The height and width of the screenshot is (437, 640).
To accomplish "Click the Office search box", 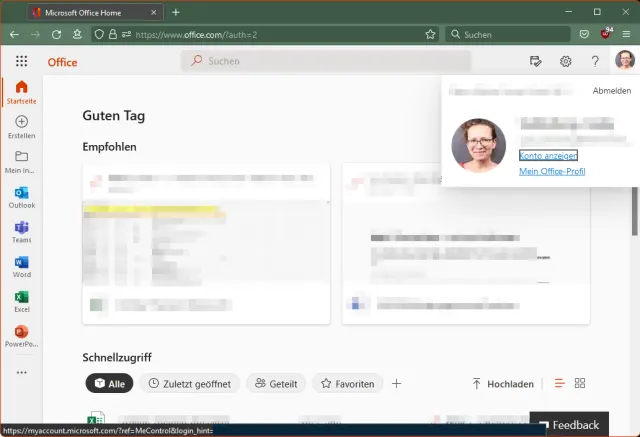I will (326, 61).
